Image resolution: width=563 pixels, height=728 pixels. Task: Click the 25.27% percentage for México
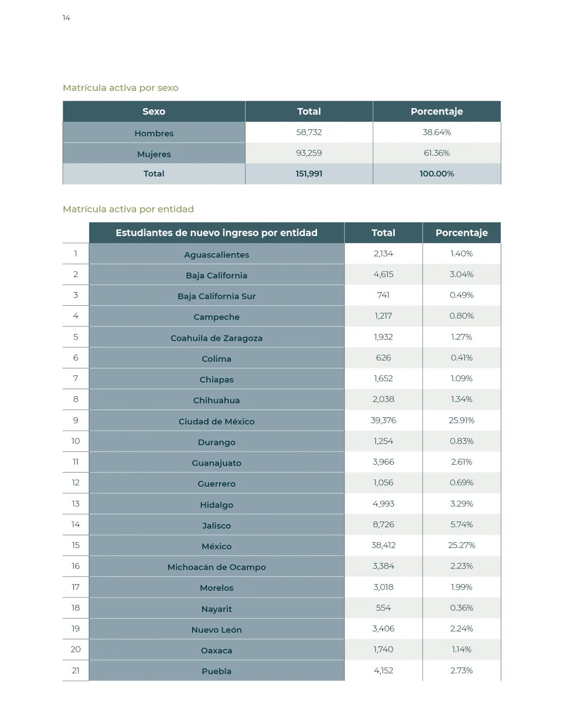462,545
